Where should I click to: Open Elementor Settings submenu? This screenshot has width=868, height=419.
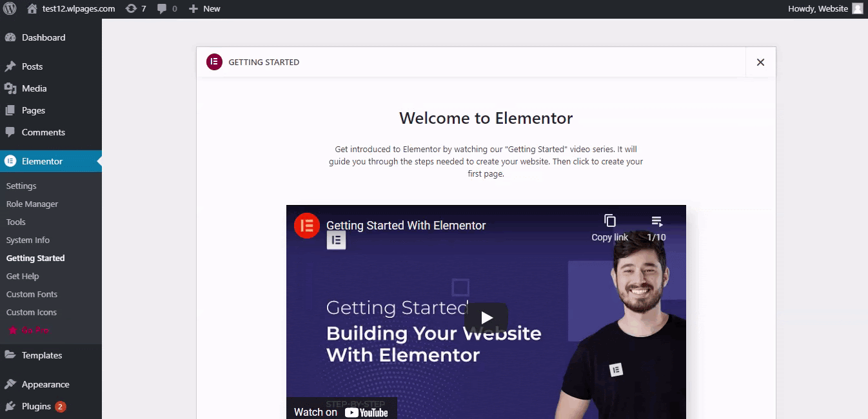(x=21, y=186)
